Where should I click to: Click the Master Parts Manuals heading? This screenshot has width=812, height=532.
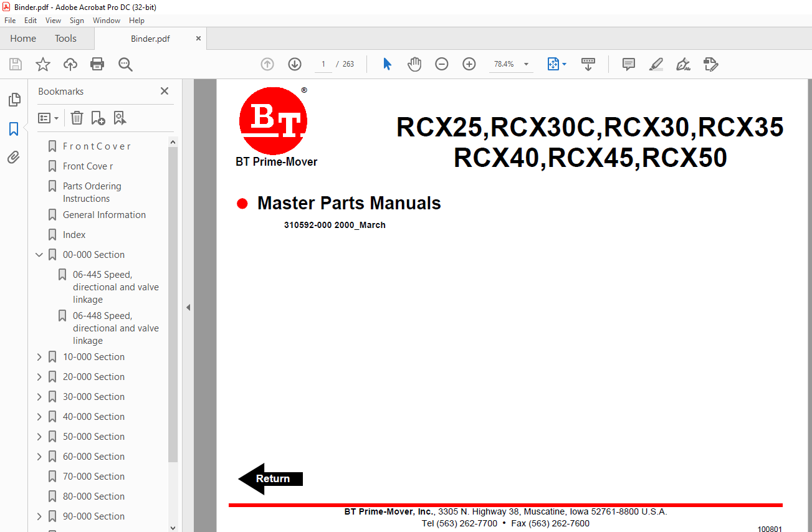[349, 203]
